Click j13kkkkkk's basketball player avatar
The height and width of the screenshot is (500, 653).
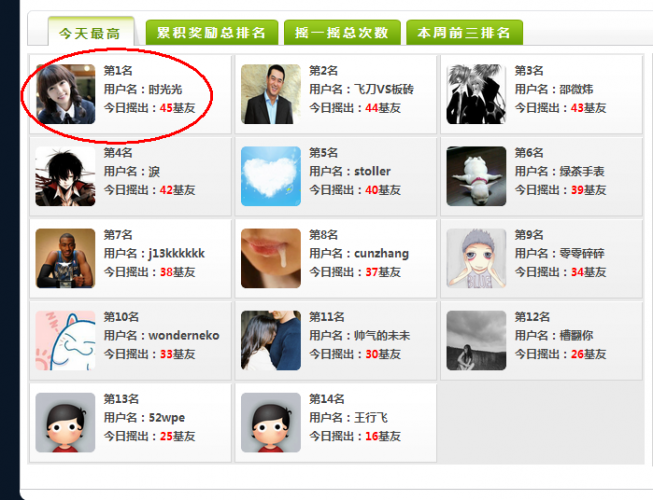pyautogui.click(x=65, y=258)
